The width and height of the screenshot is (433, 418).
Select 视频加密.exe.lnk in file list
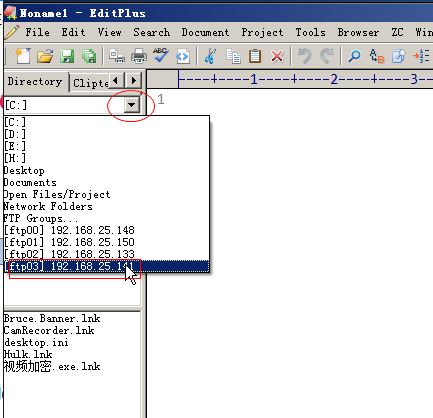click(52, 366)
